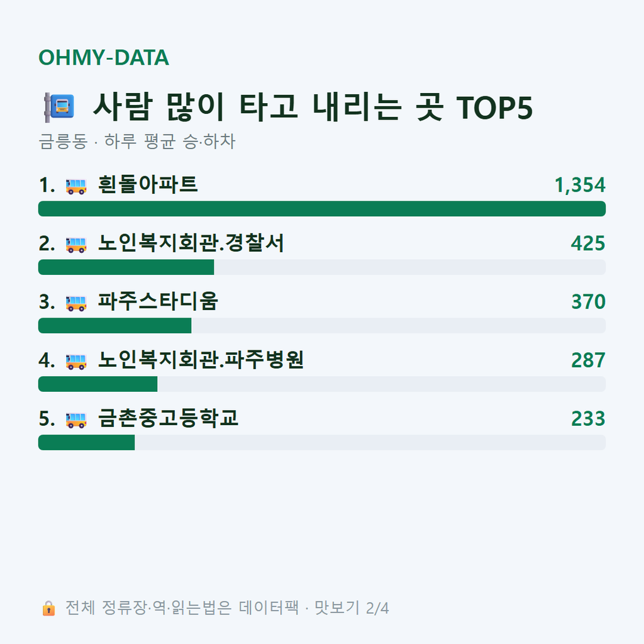644x644 pixels.
Task: Click the 사람 많이 타고 내리는 곳 TOP5 heading
Action: (x=313, y=107)
